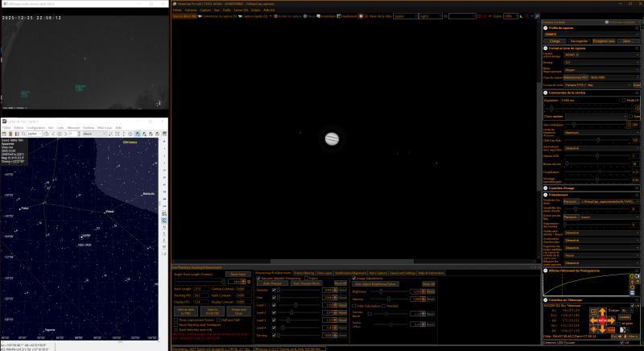The image size is (644, 351).
Task: Enable Solar Colorization checkbox
Action: point(353,306)
